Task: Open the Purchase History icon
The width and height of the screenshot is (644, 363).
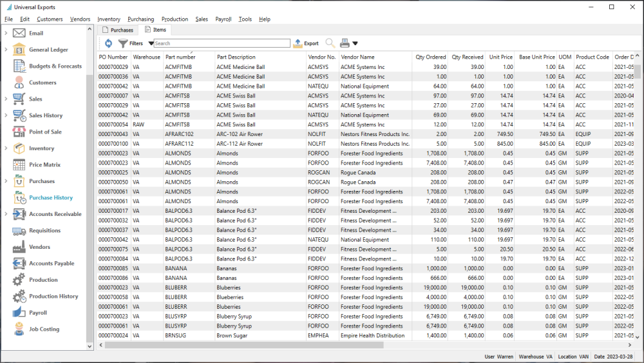Action: point(19,198)
